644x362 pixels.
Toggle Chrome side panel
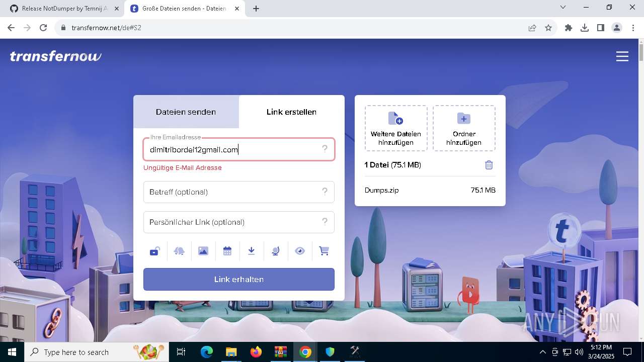point(601,28)
